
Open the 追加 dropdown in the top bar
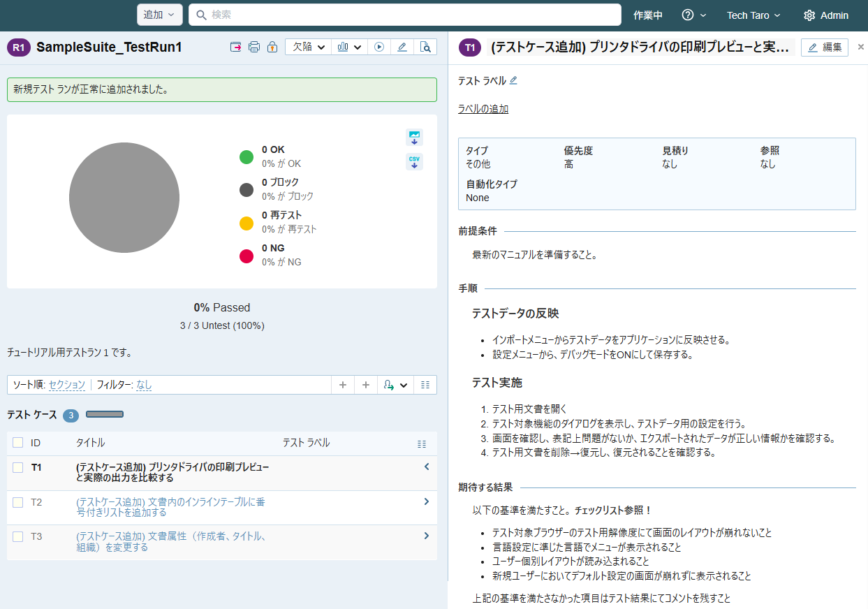coord(159,15)
